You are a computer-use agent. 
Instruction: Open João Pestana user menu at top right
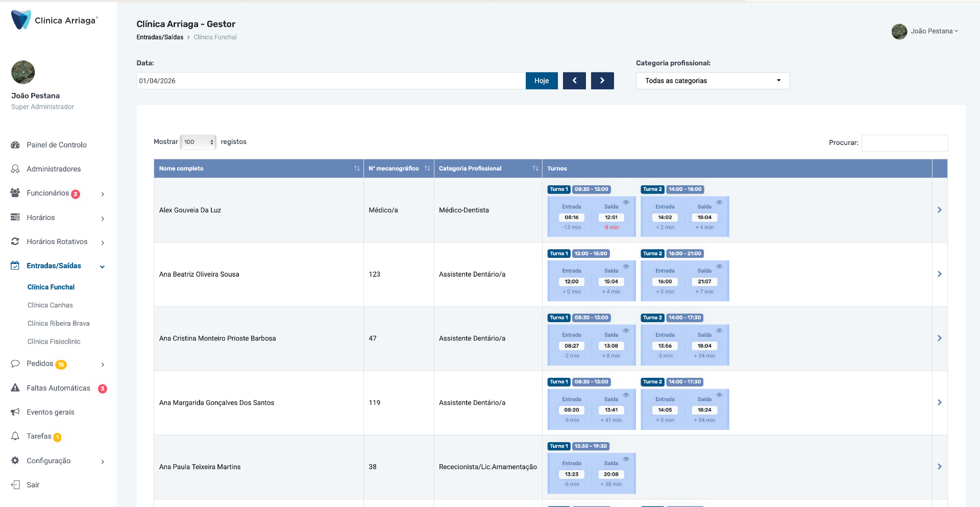(925, 31)
